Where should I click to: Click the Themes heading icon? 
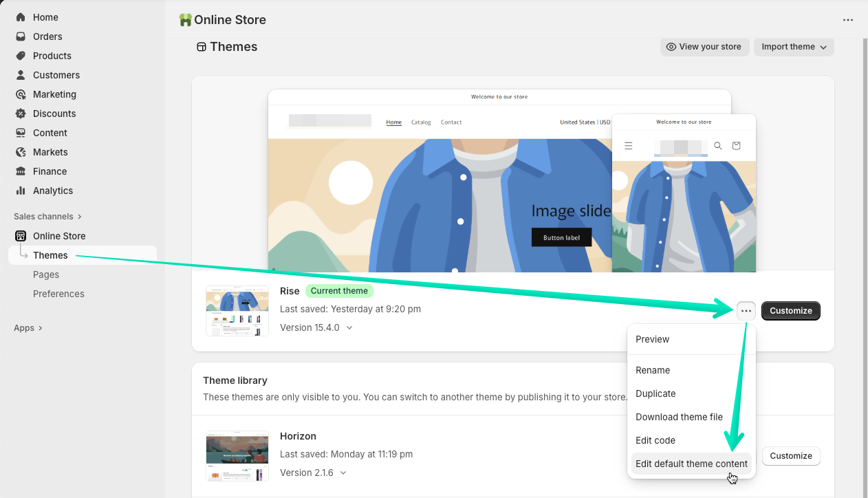pos(201,47)
